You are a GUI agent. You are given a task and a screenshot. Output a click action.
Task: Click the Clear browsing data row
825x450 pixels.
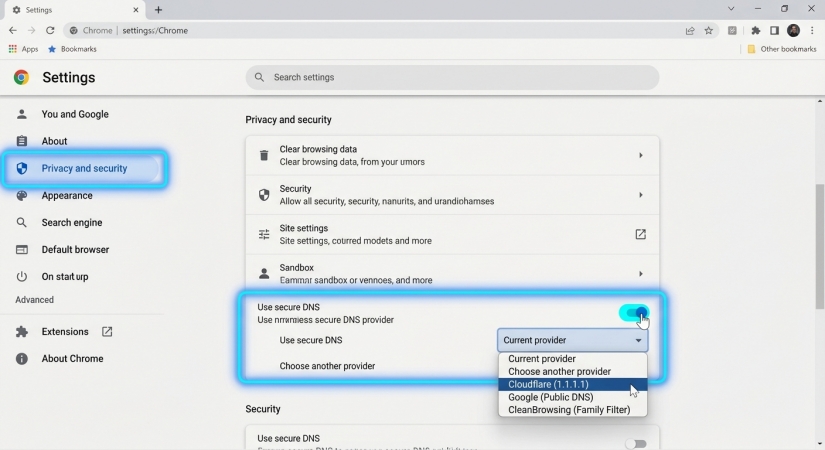click(x=452, y=155)
